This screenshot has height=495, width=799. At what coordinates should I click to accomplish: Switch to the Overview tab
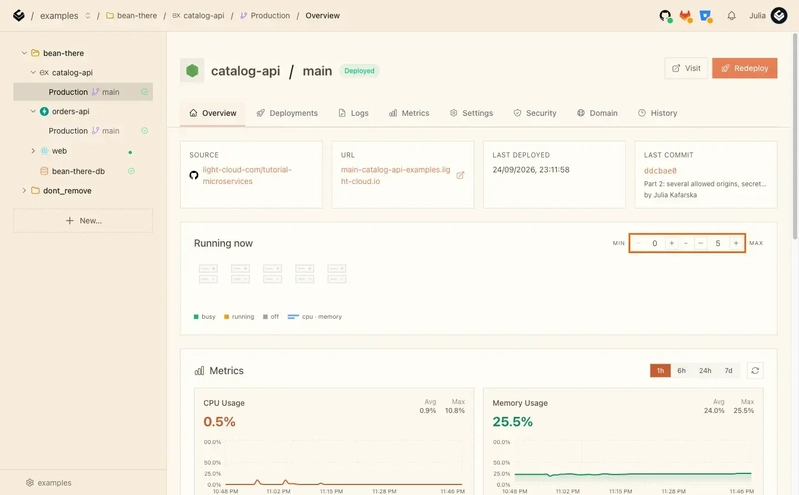pos(212,113)
